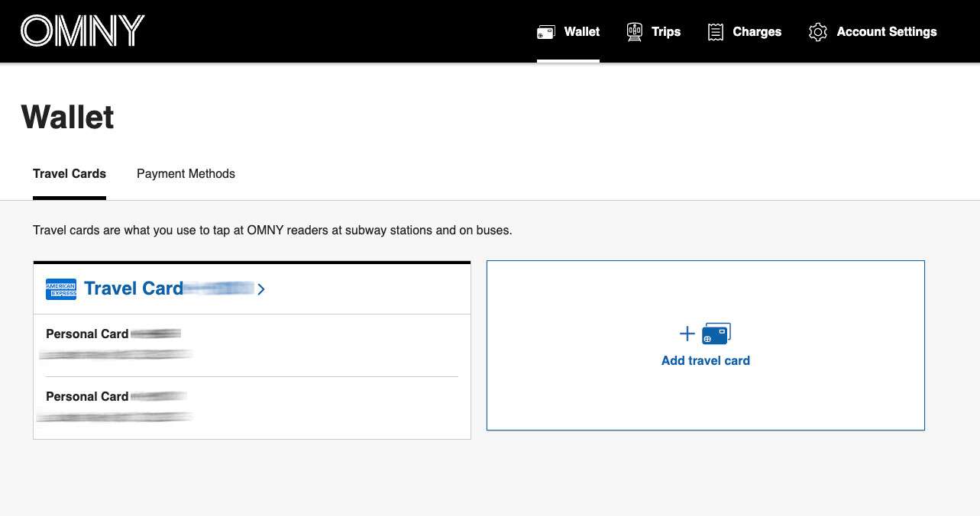Switch to the Payment Methods tab
Viewport: 980px width, 516px height.
[x=186, y=174]
